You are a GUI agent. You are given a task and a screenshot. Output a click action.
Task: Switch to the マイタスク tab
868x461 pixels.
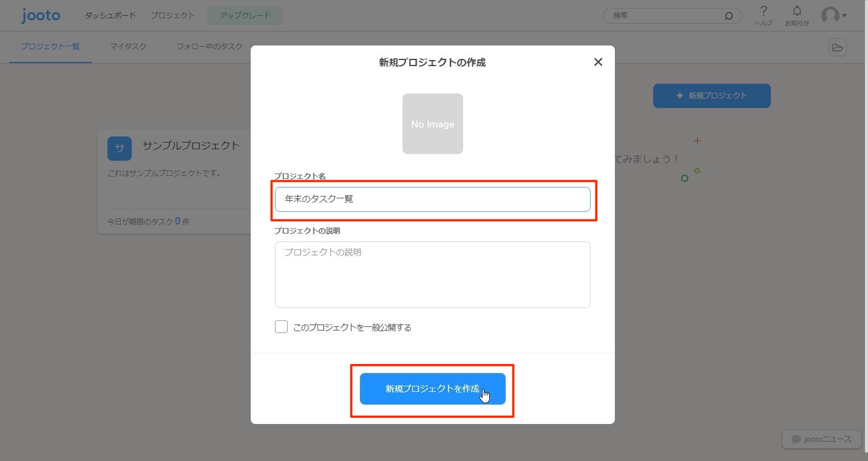[128, 46]
